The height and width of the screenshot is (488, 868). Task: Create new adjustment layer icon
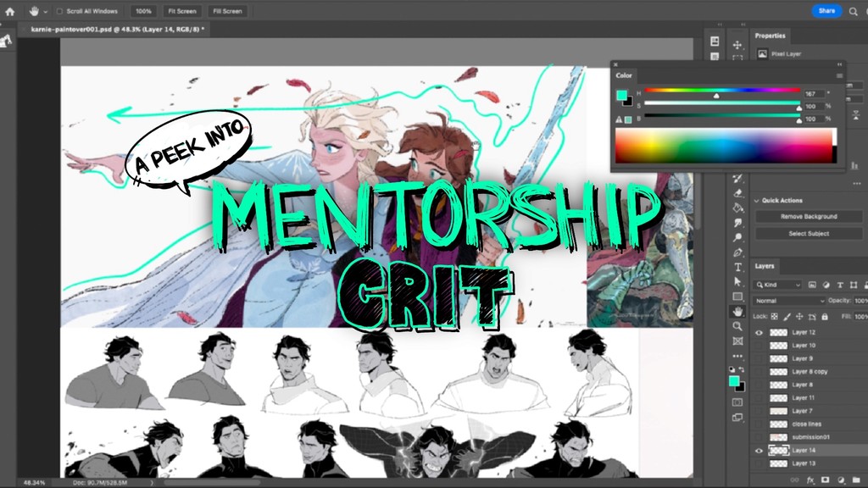coord(841,480)
